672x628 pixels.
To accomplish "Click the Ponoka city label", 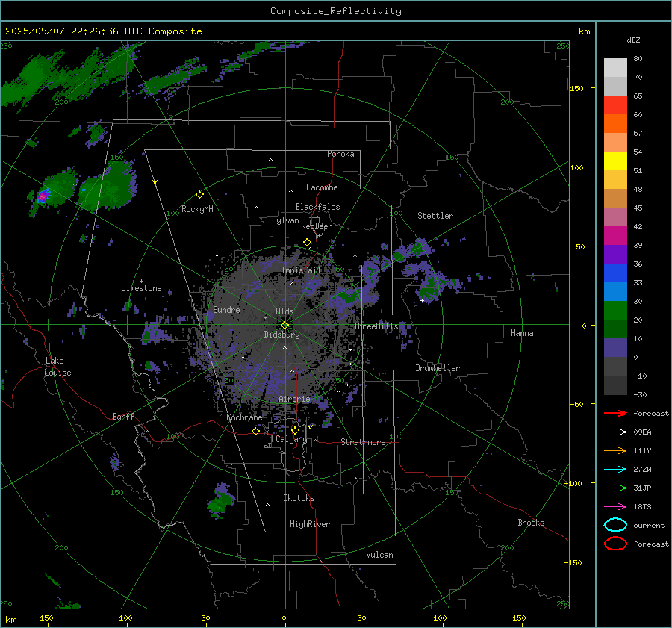I will (x=340, y=154).
